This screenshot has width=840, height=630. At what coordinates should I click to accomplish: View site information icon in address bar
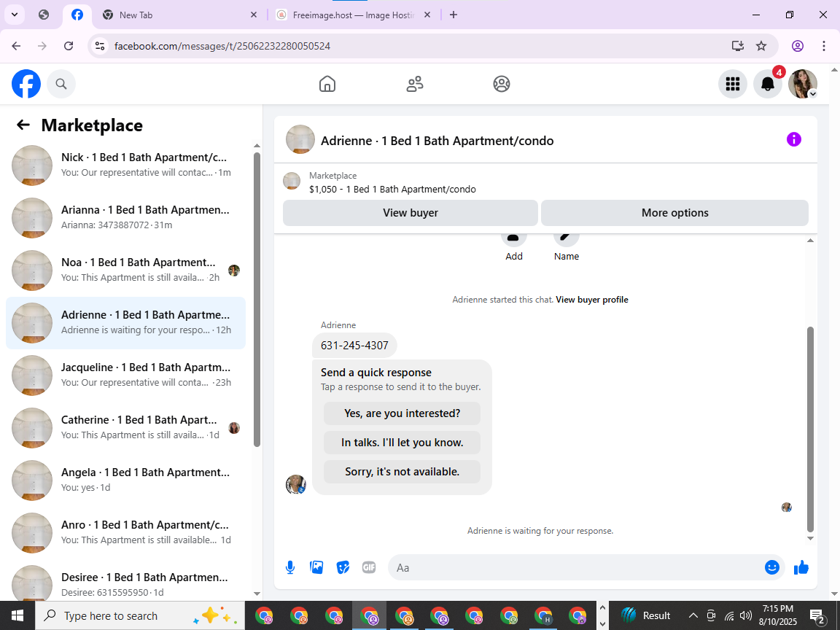100,46
